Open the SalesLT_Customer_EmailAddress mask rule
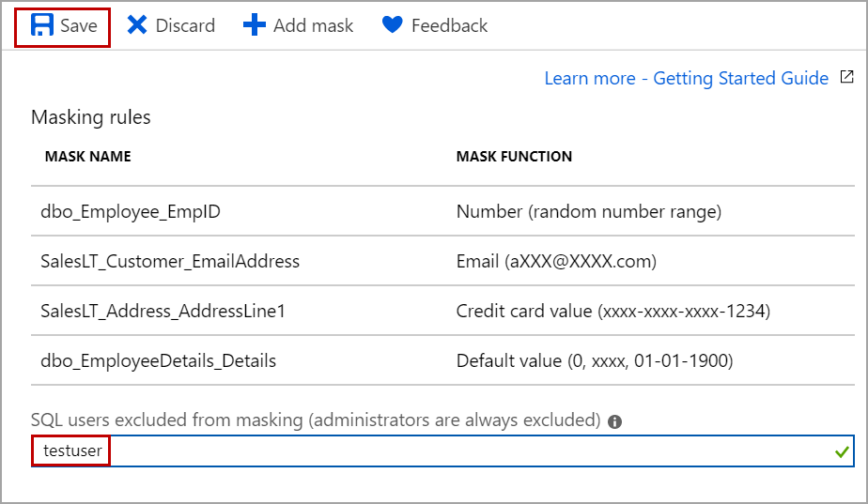 click(x=170, y=261)
